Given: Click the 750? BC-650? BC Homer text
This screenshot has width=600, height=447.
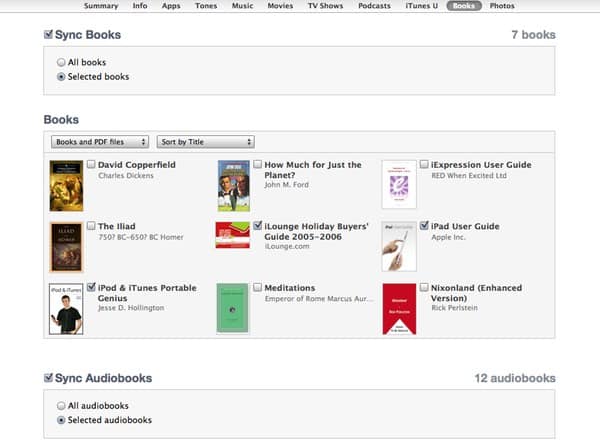Looking at the screenshot, I should 141,237.
